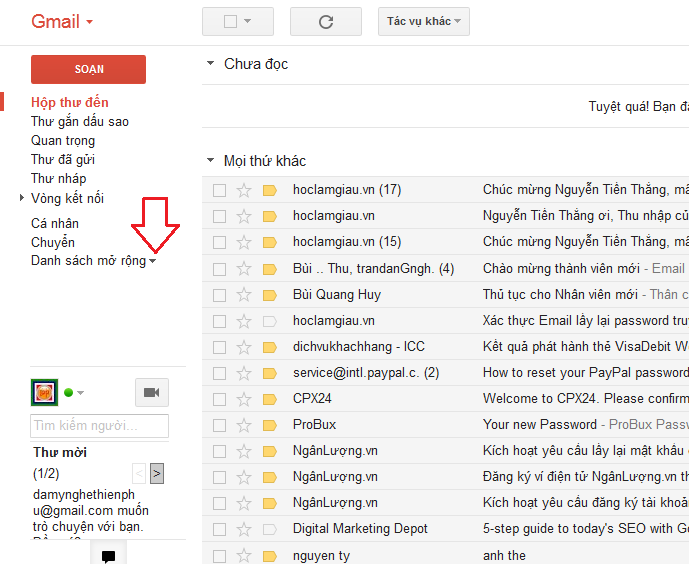Toggle importance marker on CPX24 email
Screen dimensions: 689x564
pyautogui.click(x=270, y=399)
